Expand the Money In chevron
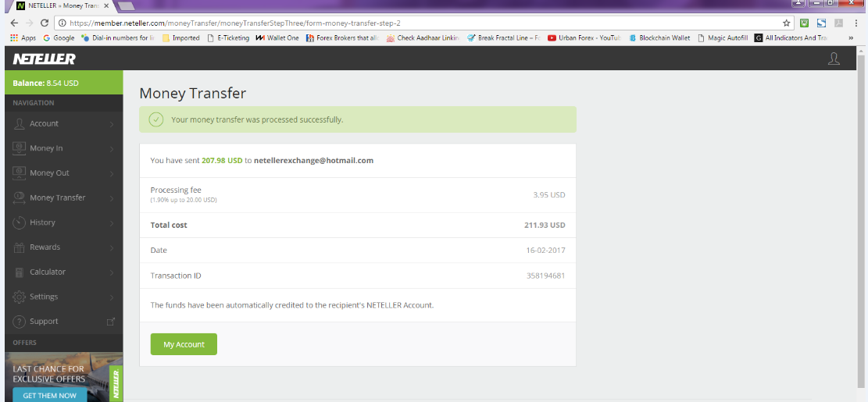Image resolution: width=868 pixels, height=402 pixels. pyautogui.click(x=111, y=149)
